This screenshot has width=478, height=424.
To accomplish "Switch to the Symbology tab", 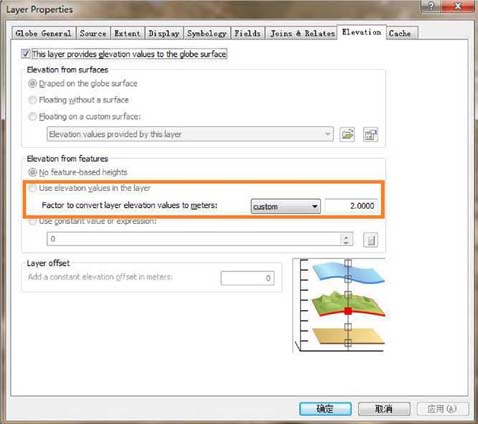I will coord(207,33).
